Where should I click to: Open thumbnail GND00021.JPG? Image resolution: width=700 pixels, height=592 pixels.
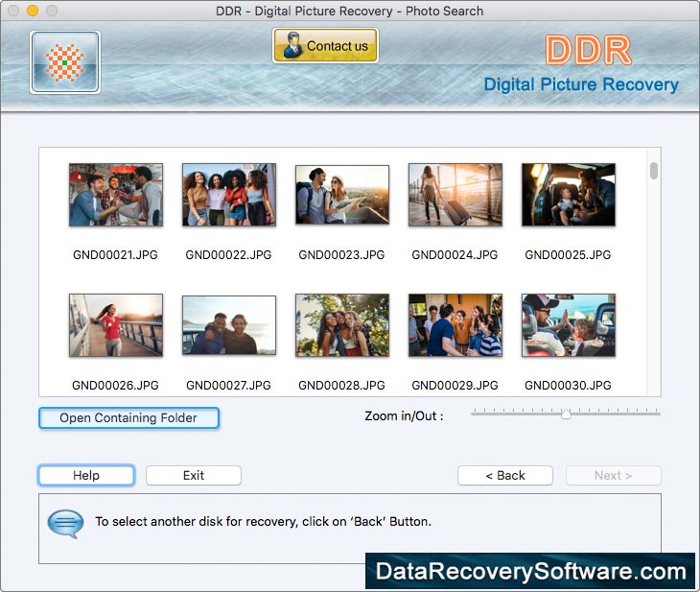point(116,195)
